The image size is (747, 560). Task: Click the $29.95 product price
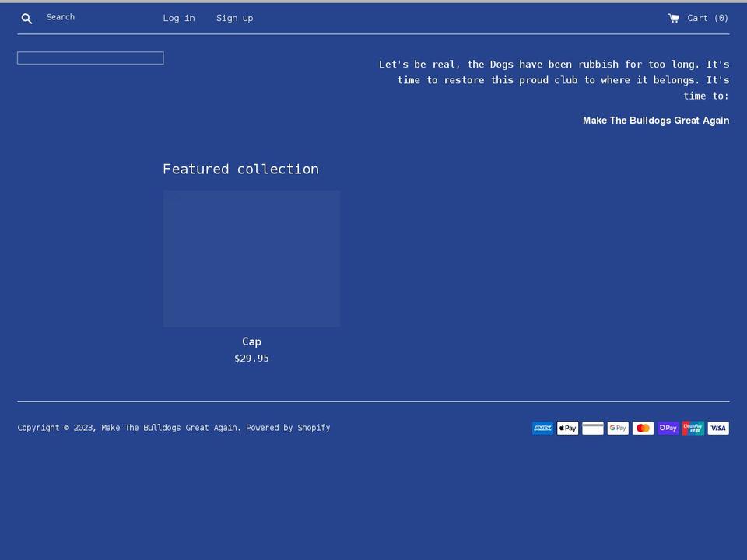point(251,359)
